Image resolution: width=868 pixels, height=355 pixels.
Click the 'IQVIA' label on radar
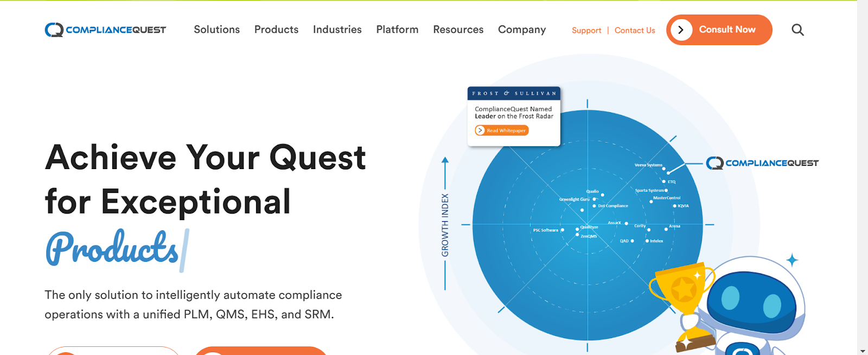pyautogui.click(x=683, y=206)
